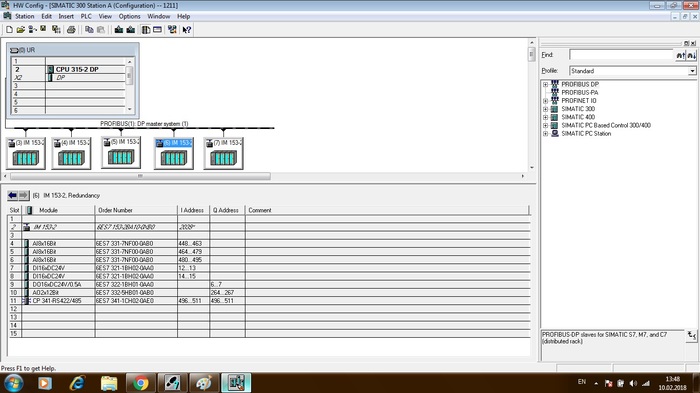Click the Download to Module icon
Viewport: 700px width, 393px height.
coord(119,29)
